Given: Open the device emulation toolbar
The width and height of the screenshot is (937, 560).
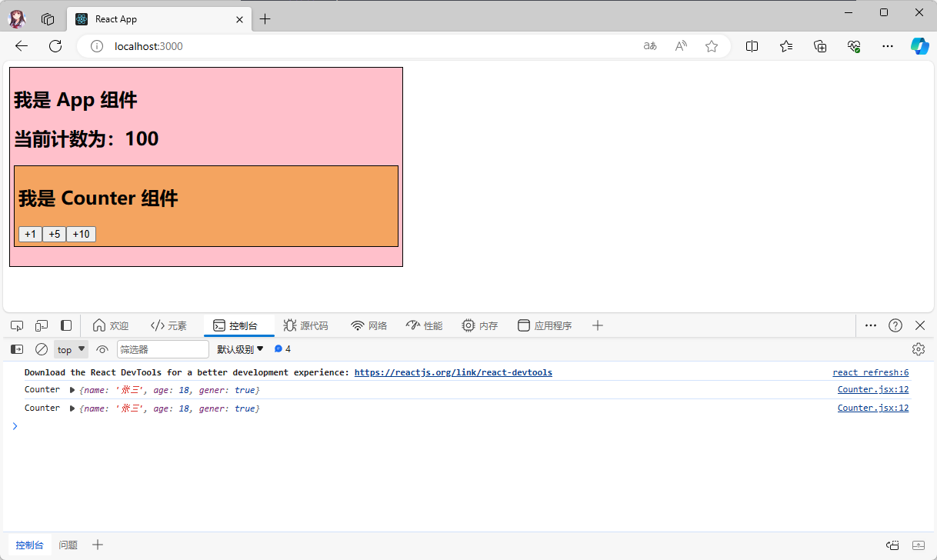Looking at the screenshot, I should [x=41, y=325].
